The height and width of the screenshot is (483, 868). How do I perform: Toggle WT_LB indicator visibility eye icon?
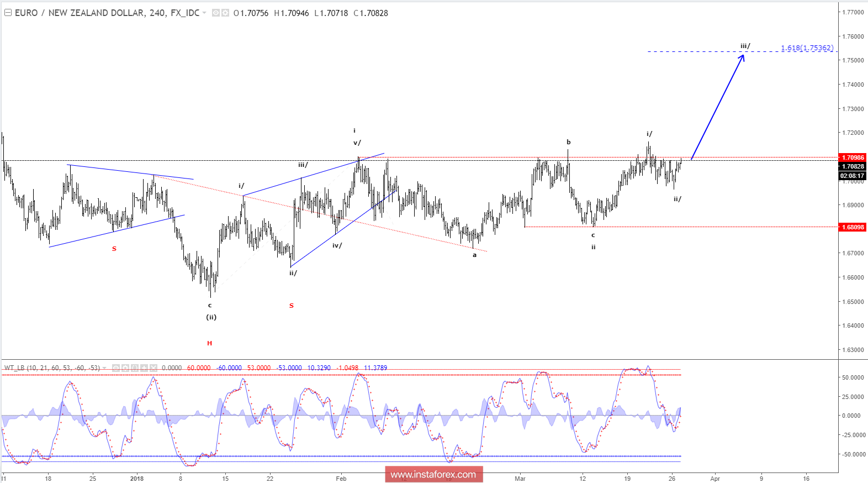[x=116, y=368]
